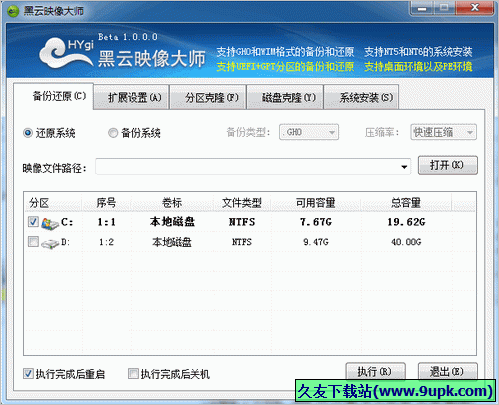Close the 黑云映像大师 window
Screen dimensions: 499x405
pos(475,8)
